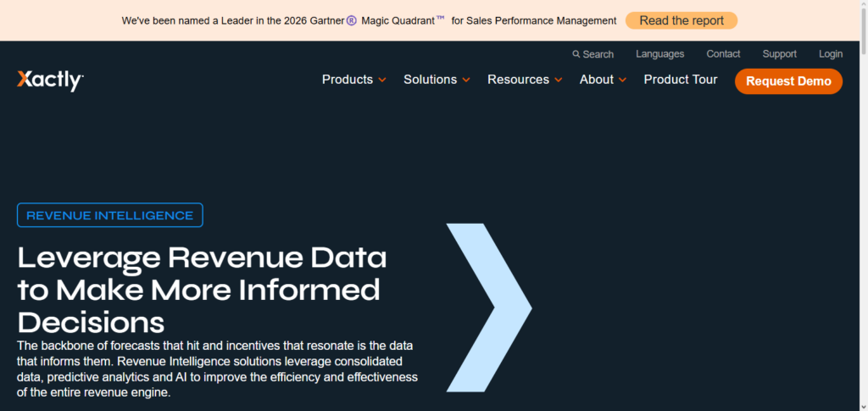Click the Request Demo button

coord(788,81)
